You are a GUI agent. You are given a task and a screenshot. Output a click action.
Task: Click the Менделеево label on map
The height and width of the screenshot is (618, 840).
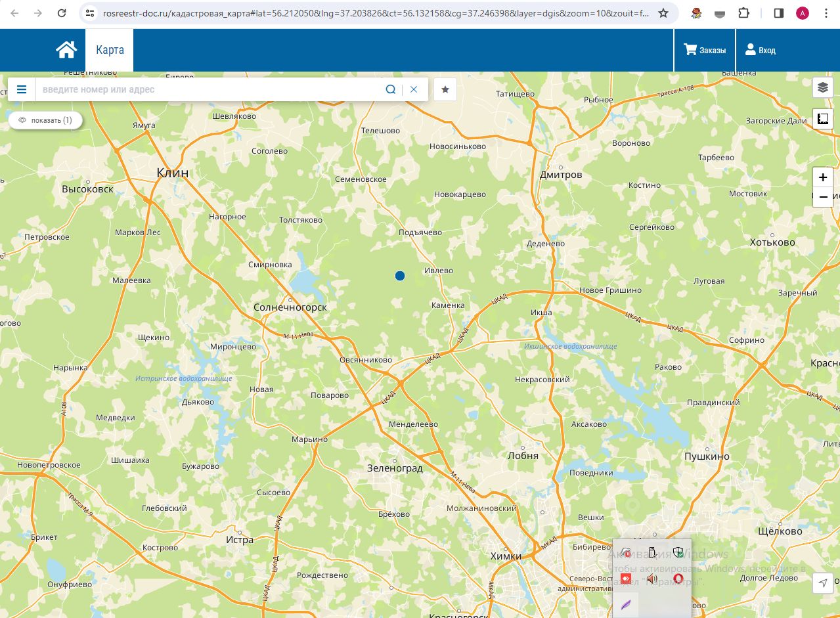(x=413, y=424)
